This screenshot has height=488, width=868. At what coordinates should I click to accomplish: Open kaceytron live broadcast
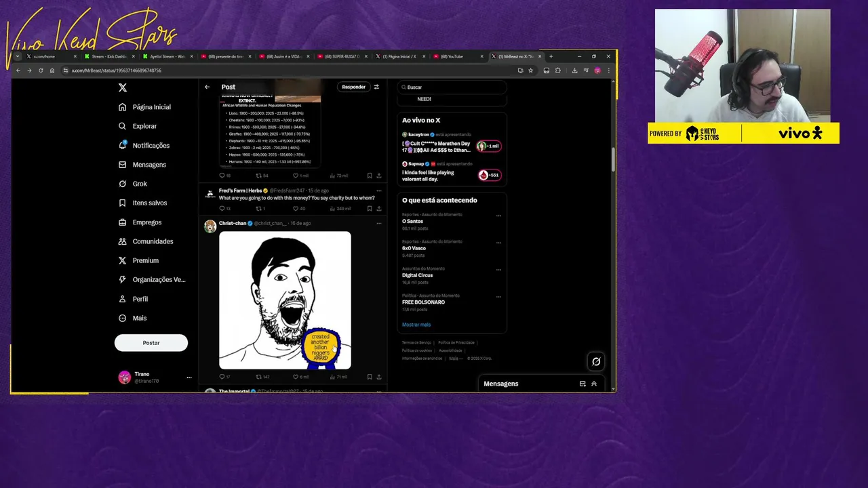point(452,143)
